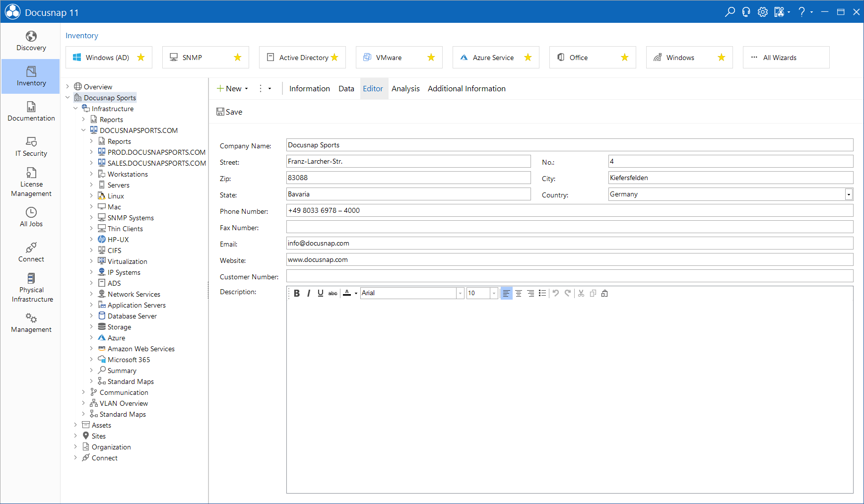The image size is (864, 504).
Task: Redo edit in description editor
Action: pyautogui.click(x=568, y=293)
